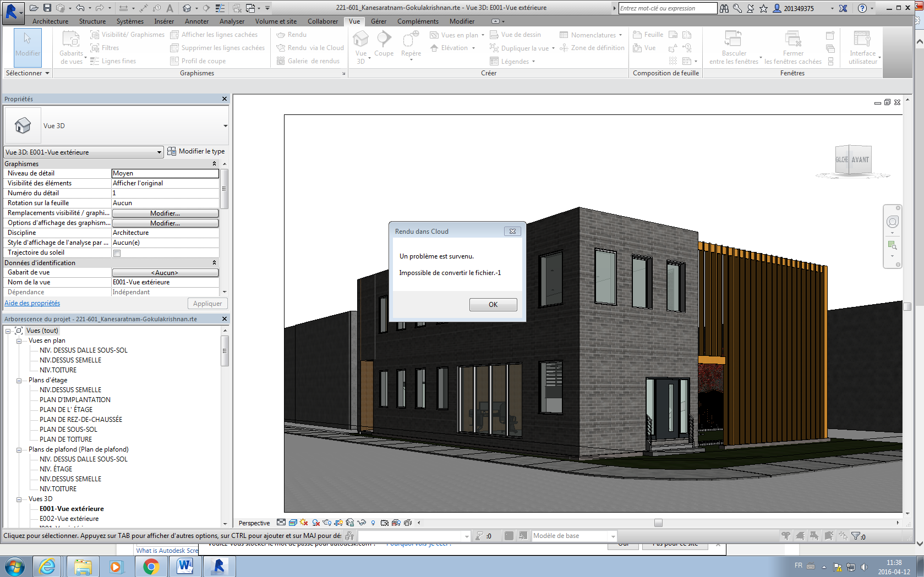924x577 pixels.
Task: Expand the Vue 3D type selector dropdown
Action: point(158,152)
